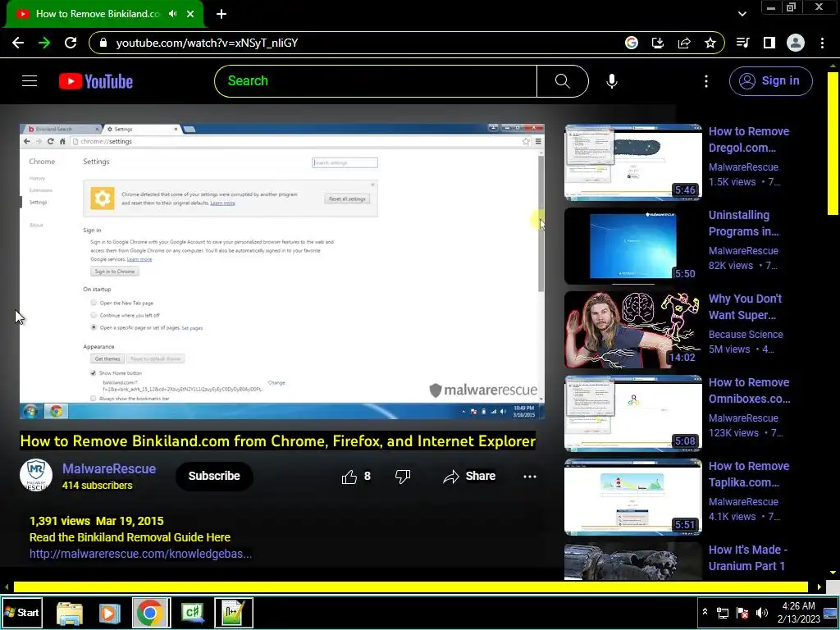The height and width of the screenshot is (630, 840).
Task: Toggle Chrome side panel icon
Action: coord(769,43)
